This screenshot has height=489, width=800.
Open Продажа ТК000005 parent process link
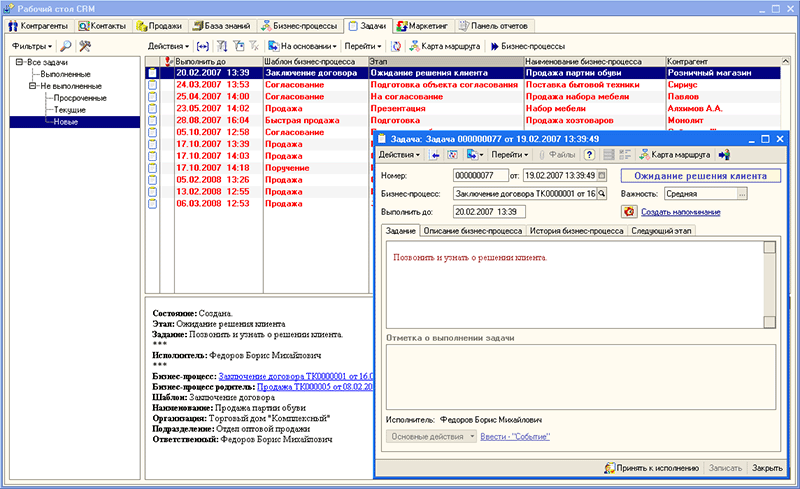point(315,387)
